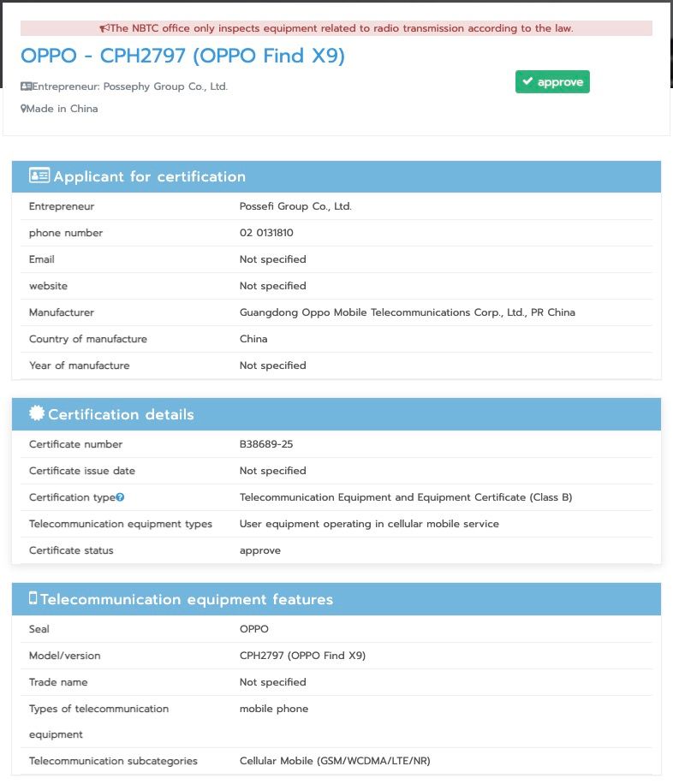673x784 pixels.
Task: Collapse the Applicant for certification header
Action: pos(336,176)
